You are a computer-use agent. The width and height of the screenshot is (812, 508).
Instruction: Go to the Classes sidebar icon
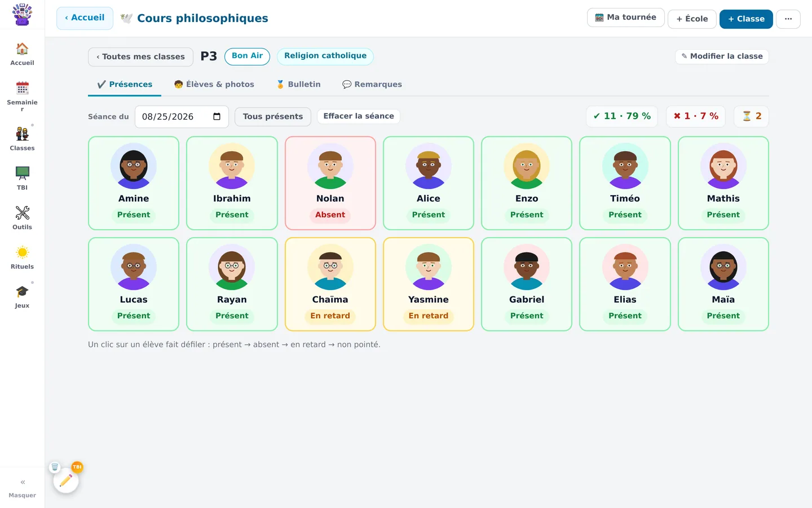point(22,134)
